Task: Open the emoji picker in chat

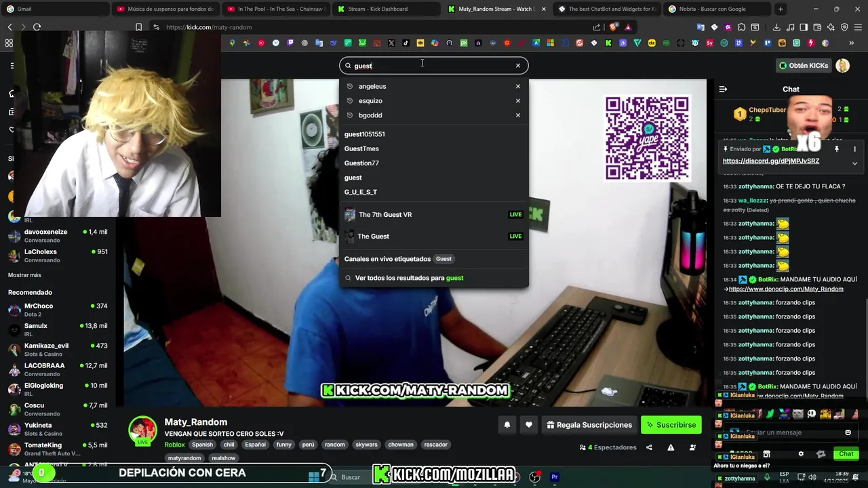Action: pos(848,432)
